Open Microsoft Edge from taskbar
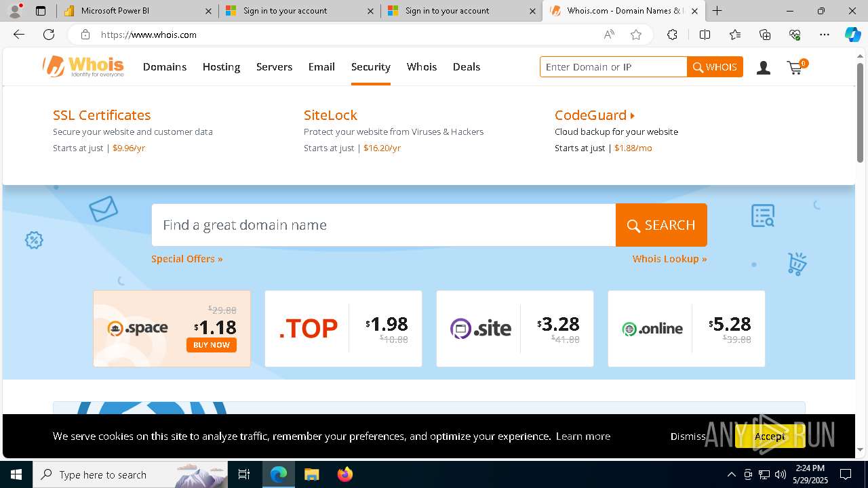The height and width of the screenshot is (488, 868). 279,474
